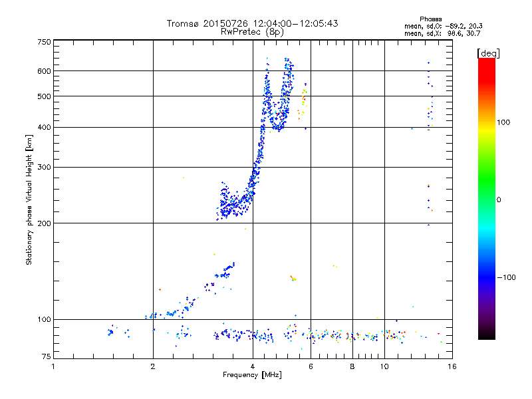Click the colorbar tick label '-100'
Image resolution: width=532 pixels, height=399 pixels.
pos(506,277)
